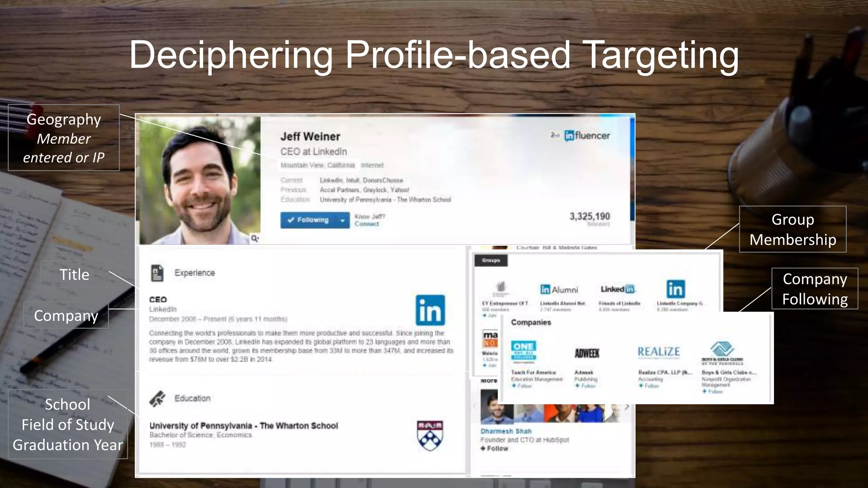Click the Friends of LinkedIn group logo
This screenshot has width=868, height=488.
tap(617, 289)
